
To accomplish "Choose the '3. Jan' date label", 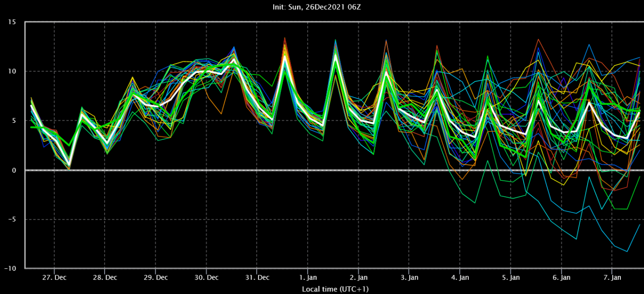I will click(409, 277).
